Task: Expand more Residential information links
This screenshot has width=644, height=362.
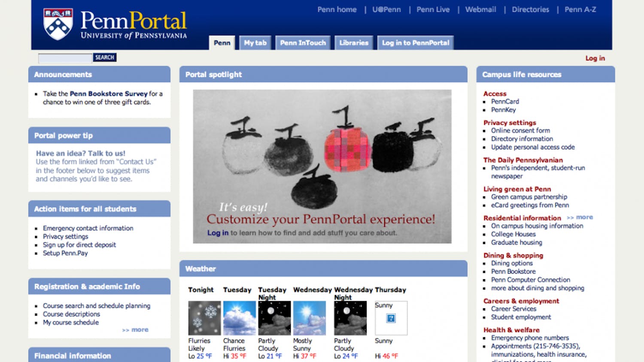Action: click(580, 217)
